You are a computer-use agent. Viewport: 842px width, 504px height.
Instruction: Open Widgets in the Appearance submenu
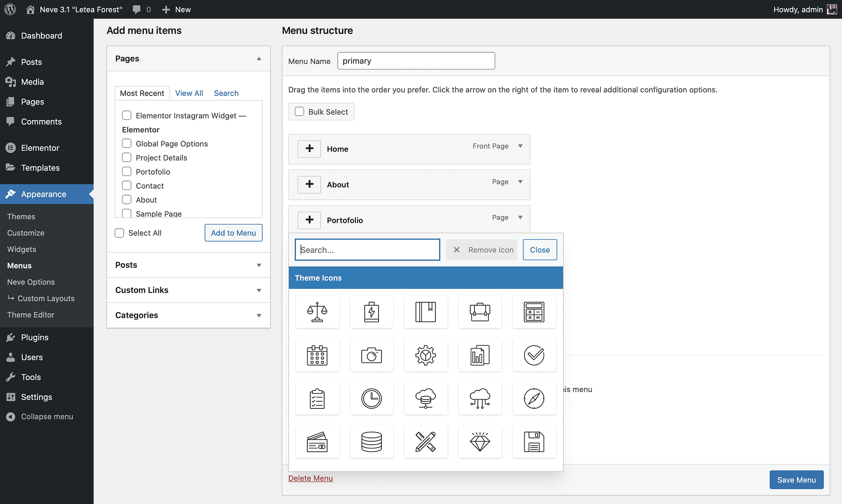(x=21, y=249)
